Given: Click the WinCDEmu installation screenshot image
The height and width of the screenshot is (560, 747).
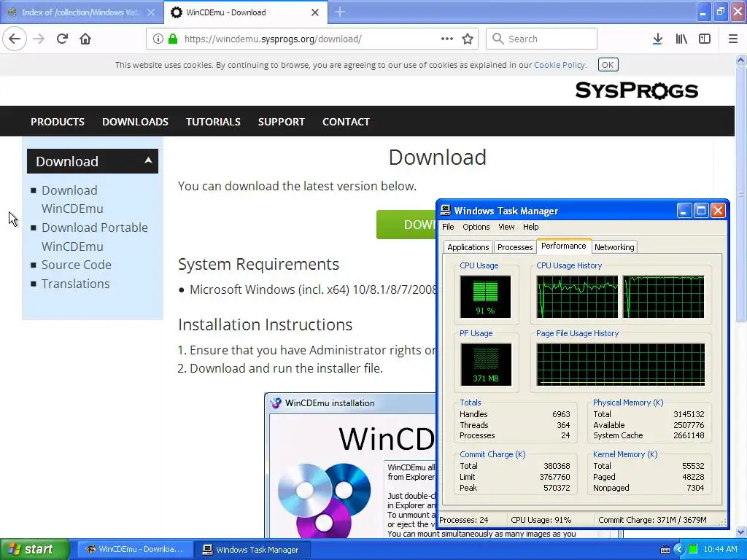Looking at the screenshot, I should [350, 466].
